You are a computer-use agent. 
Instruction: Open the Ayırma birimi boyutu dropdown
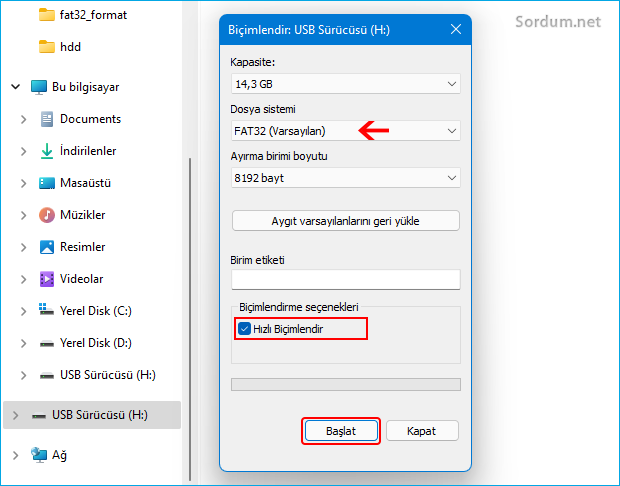(x=346, y=178)
